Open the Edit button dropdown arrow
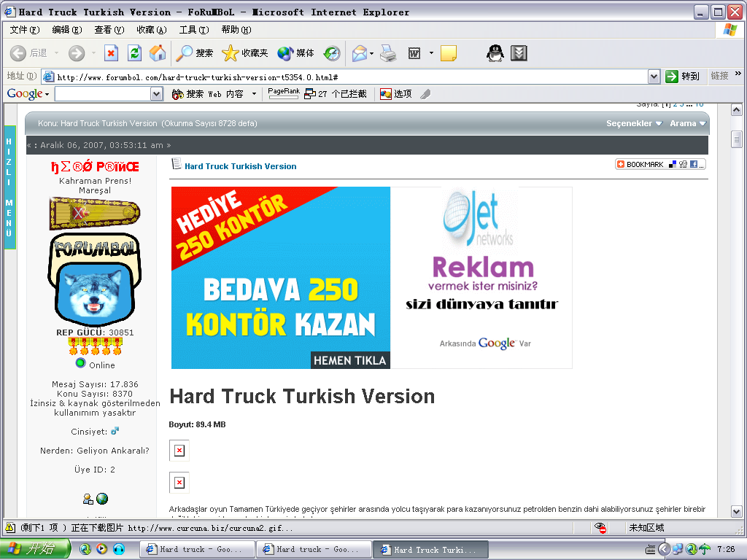Viewport: 747px width, 560px height. tap(431, 52)
